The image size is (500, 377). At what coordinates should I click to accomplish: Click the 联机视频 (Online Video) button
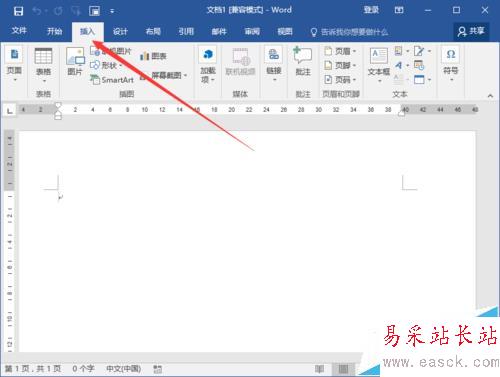(240, 62)
